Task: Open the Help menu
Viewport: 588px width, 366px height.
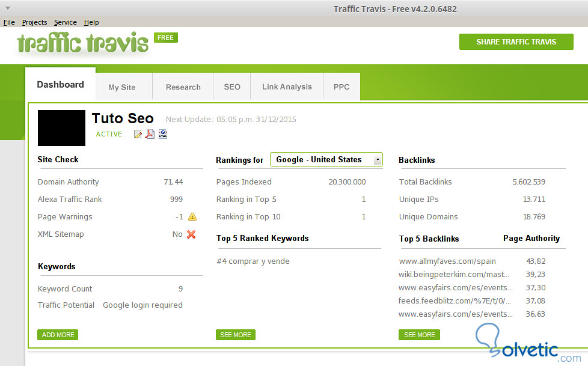Action: click(x=91, y=22)
